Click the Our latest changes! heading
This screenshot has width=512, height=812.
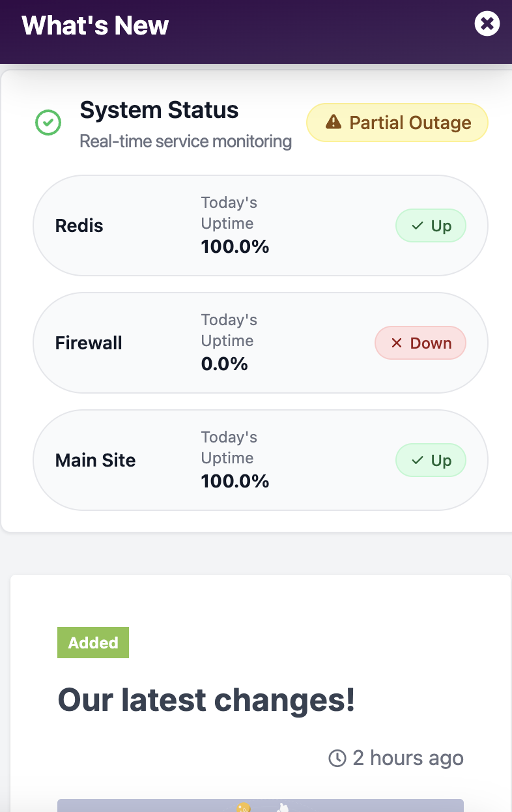[206, 700]
